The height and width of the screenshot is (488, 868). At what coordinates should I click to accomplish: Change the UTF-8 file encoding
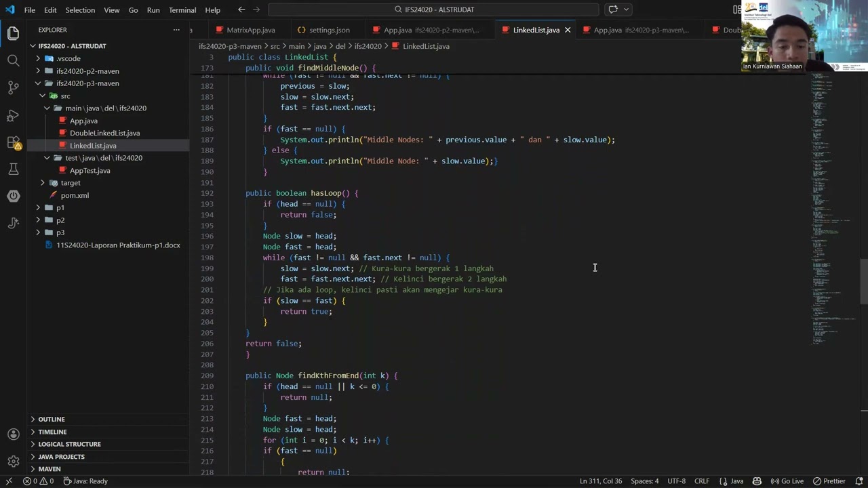click(x=677, y=481)
